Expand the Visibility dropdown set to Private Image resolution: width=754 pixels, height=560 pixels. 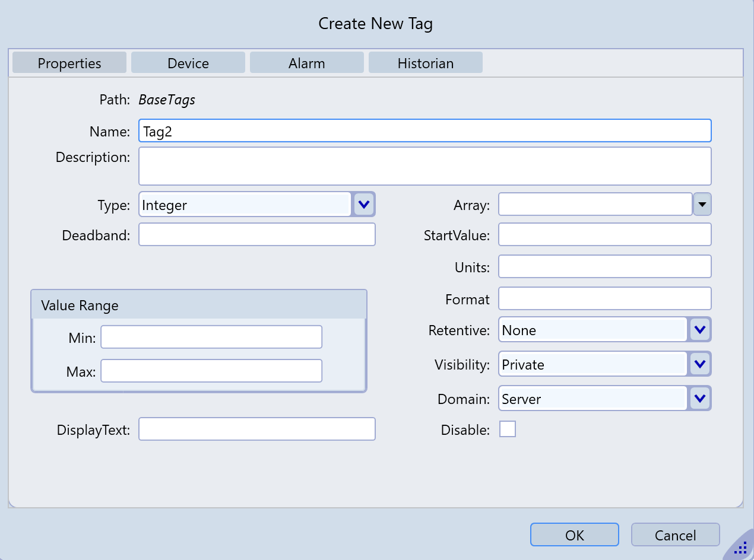(699, 364)
